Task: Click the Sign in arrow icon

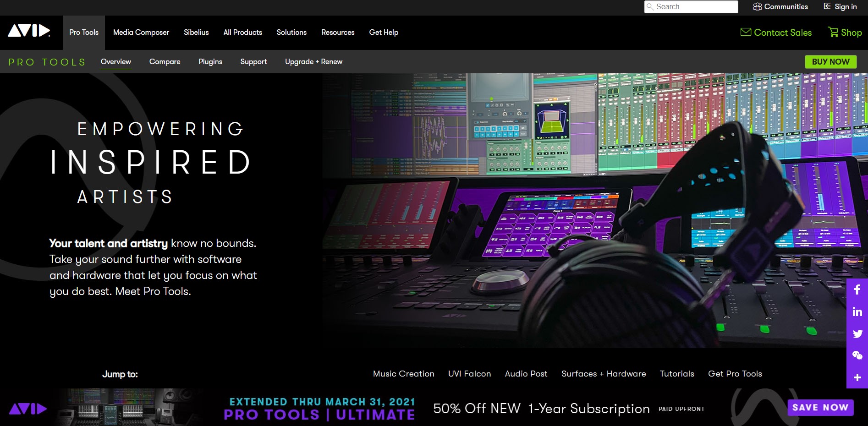Action: [827, 6]
